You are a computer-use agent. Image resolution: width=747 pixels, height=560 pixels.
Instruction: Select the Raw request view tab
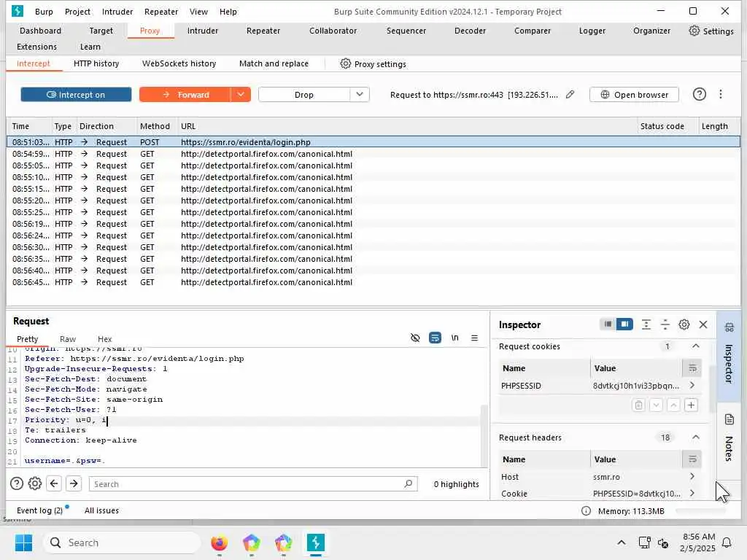pyautogui.click(x=68, y=338)
